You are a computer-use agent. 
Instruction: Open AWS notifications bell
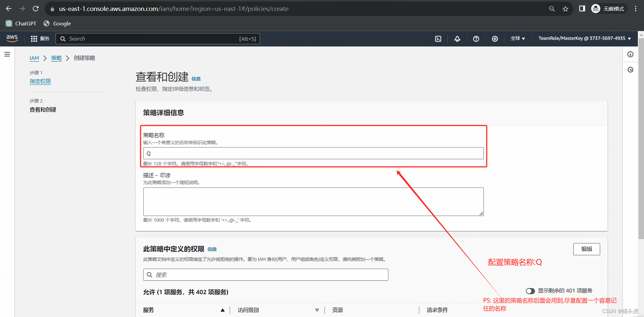click(457, 39)
